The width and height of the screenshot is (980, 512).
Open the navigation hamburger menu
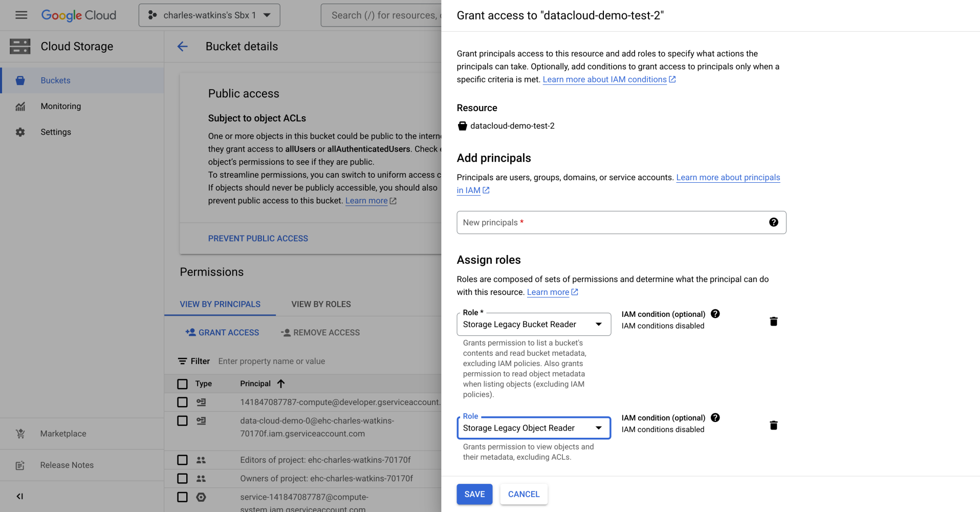(20, 15)
